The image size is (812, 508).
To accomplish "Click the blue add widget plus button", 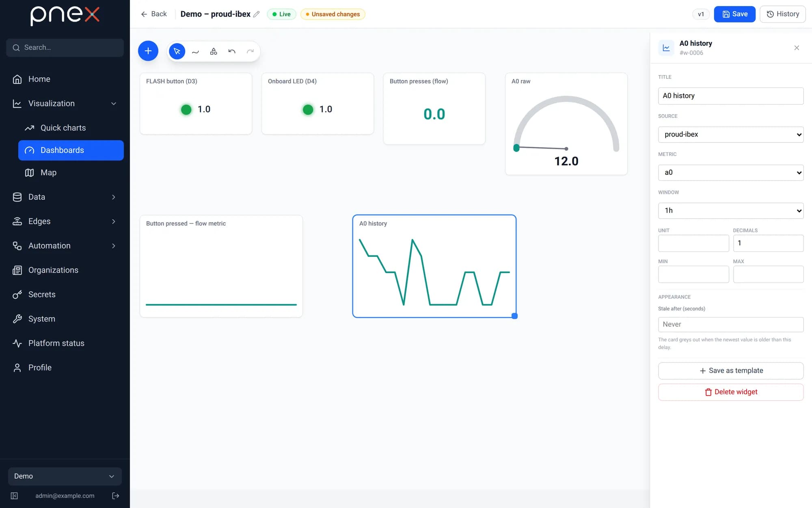I will (148, 51).
